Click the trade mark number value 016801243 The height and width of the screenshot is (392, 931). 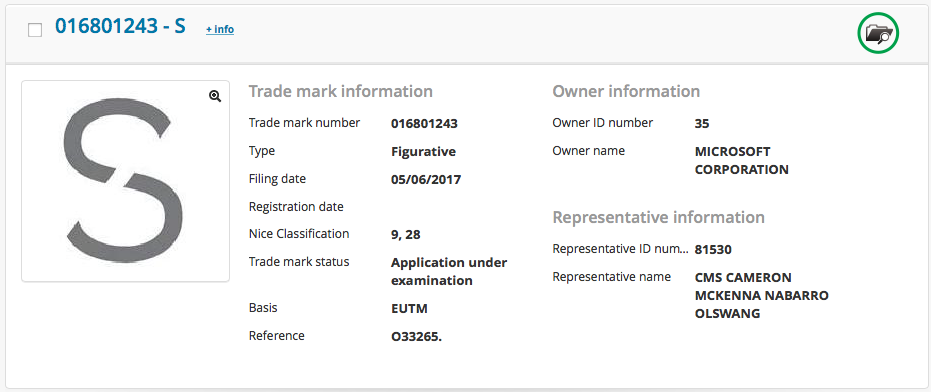tap(425, 124)
